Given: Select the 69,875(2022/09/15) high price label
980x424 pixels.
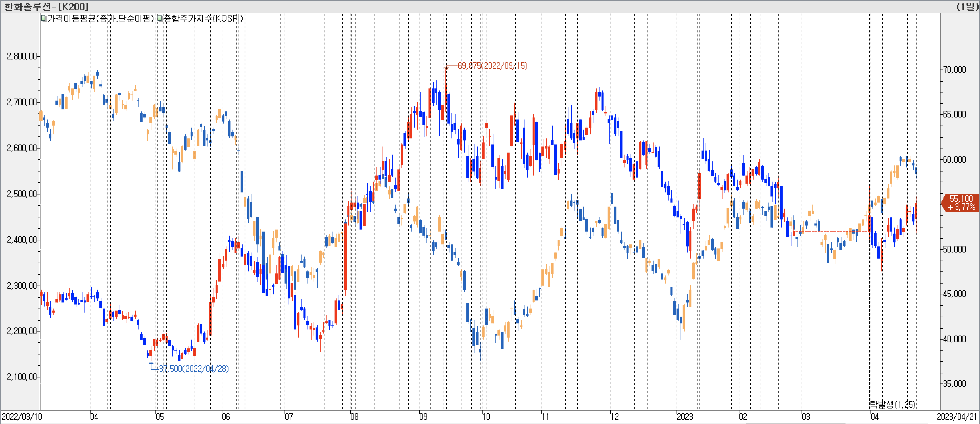Looking at the screenshot, I should (492, 66).
